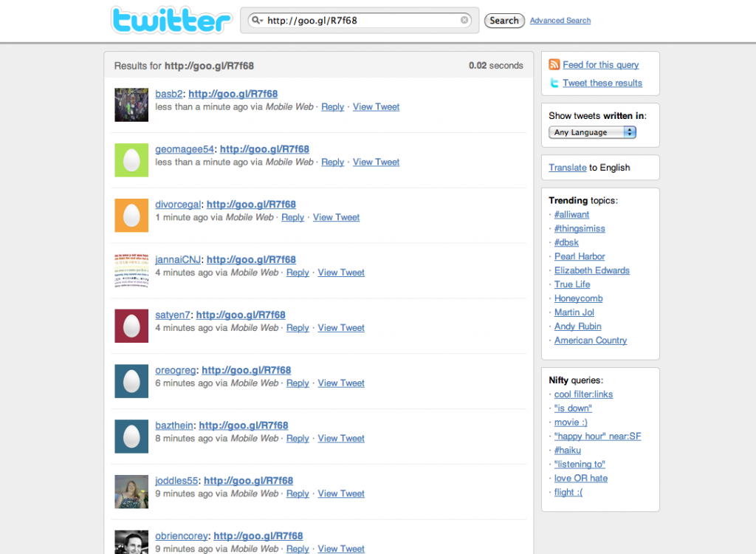Viewport: 756px width, 554px height.
Task: Open trending topic Pearl Harbor
Action: point(580,256)
